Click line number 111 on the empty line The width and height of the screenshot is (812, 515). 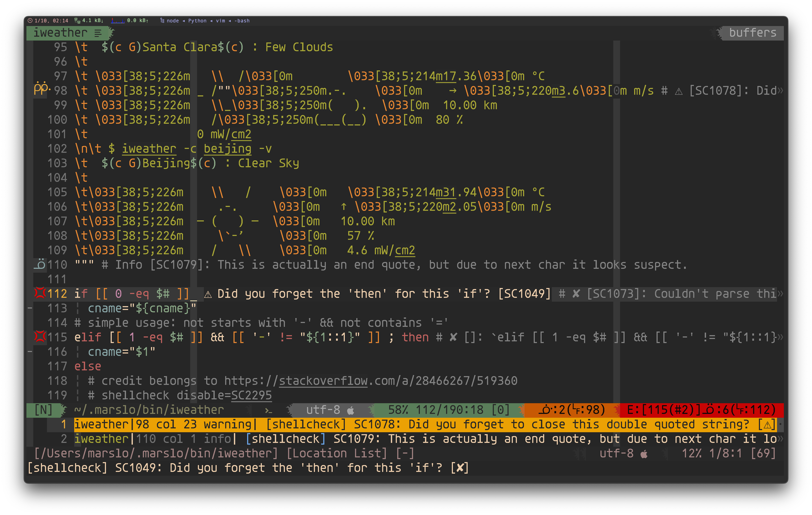click(57, 279)
